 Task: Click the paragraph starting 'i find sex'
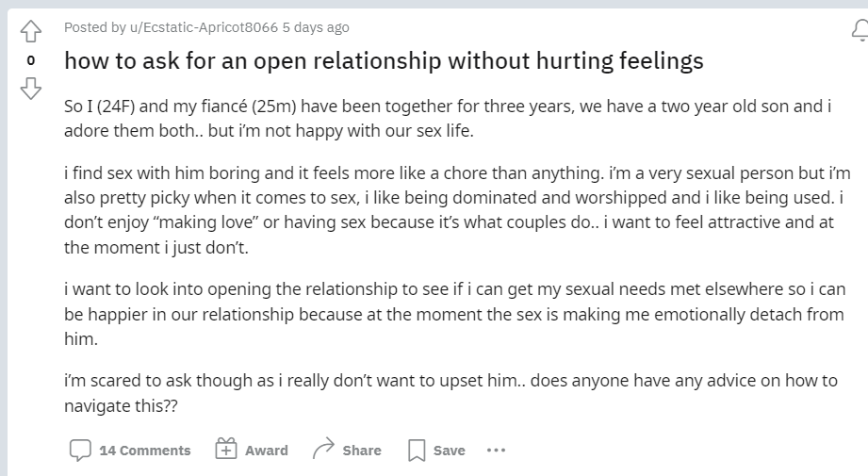click(457, 210)
